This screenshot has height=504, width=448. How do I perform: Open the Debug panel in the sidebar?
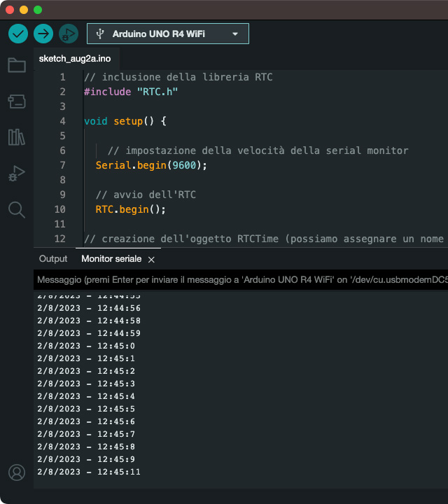17,174
